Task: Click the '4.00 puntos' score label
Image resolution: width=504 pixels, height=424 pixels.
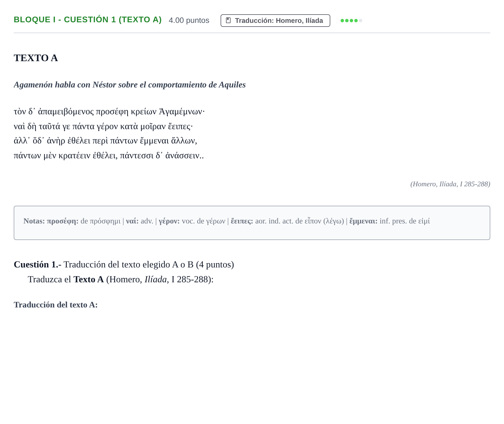Action: [x=189, y=20]
